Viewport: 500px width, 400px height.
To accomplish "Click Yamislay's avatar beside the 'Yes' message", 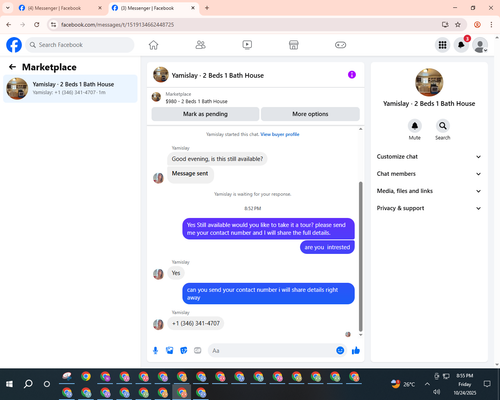I will [158, 274].
